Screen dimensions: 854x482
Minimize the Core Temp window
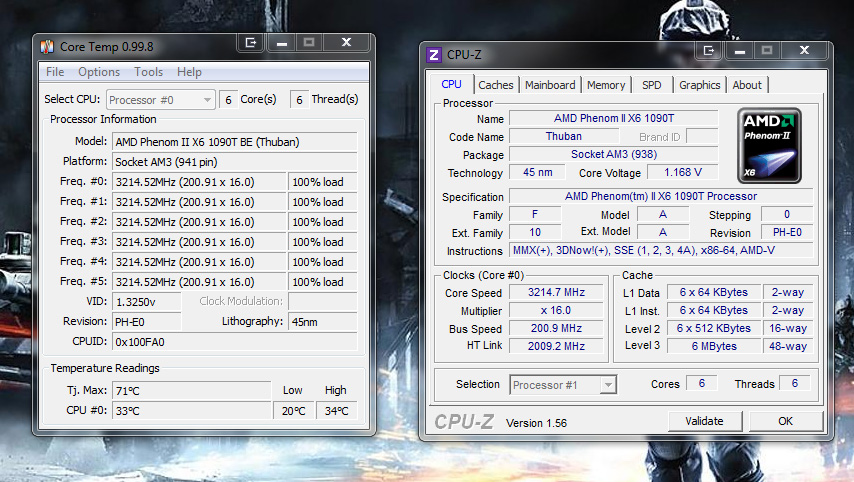282,42
